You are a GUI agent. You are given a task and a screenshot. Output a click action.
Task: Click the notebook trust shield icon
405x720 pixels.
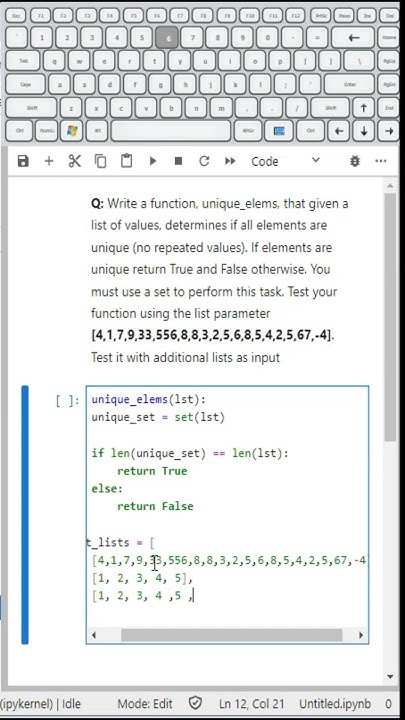[196, 703]
